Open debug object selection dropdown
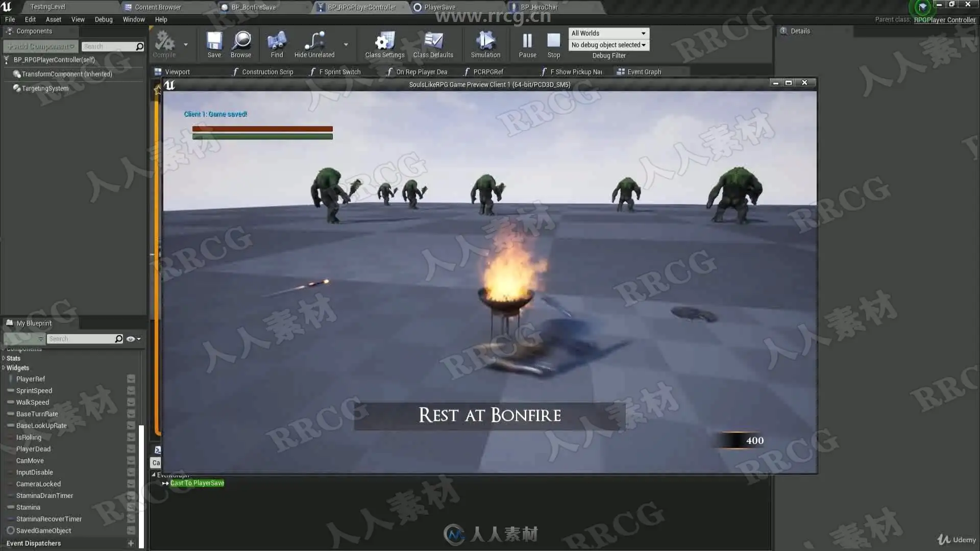 [x=608, y=45]
